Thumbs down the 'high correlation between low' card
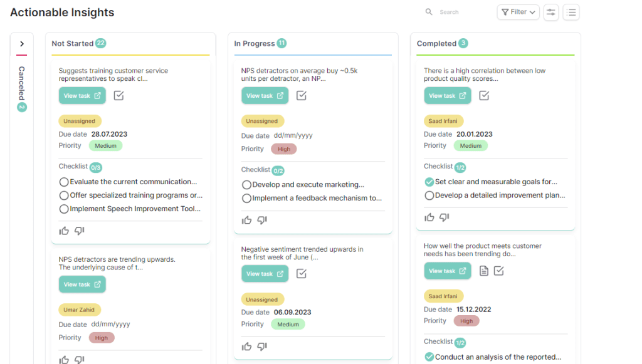Viewport: 642px width, 364px height. (x=445, y=217)
